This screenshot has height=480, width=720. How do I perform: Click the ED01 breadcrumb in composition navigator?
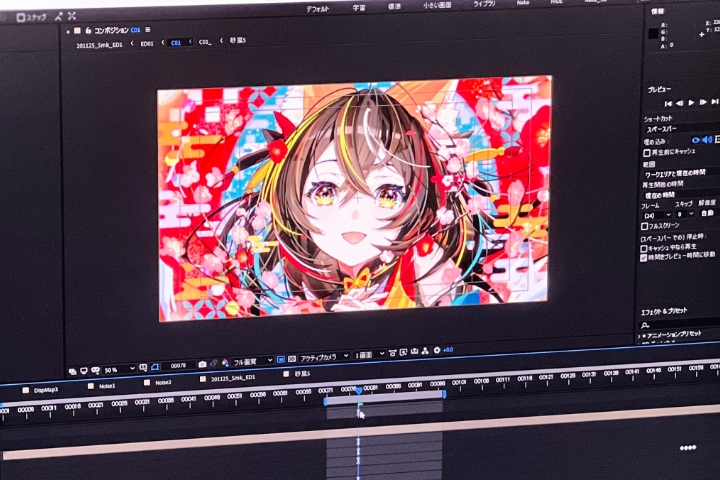point(147,44)
